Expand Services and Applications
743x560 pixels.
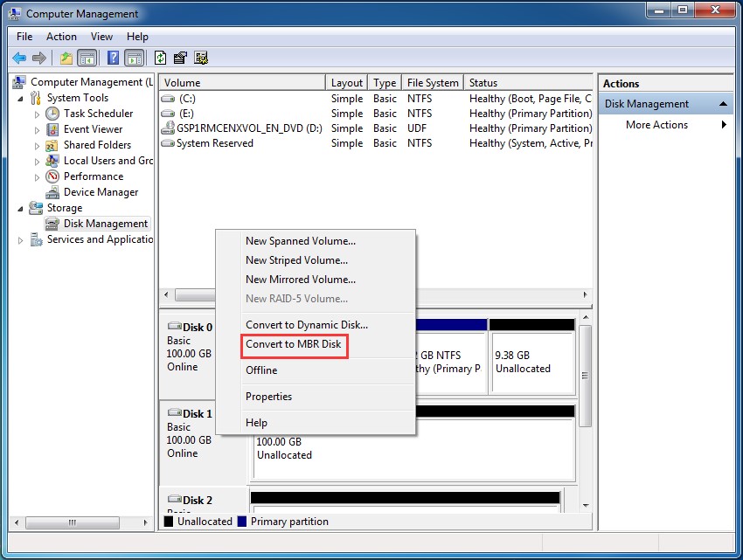[x=22, y=239]
